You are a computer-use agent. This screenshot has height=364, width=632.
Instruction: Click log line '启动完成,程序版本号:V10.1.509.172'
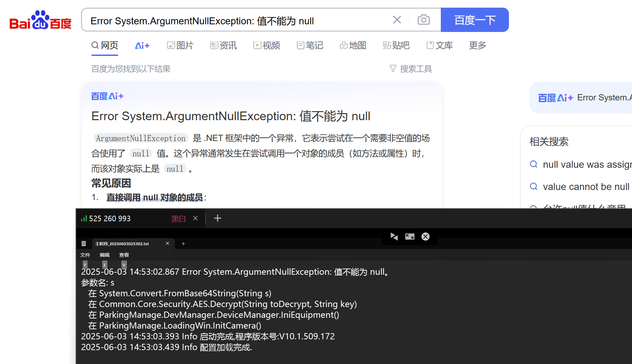click(208, 337)
